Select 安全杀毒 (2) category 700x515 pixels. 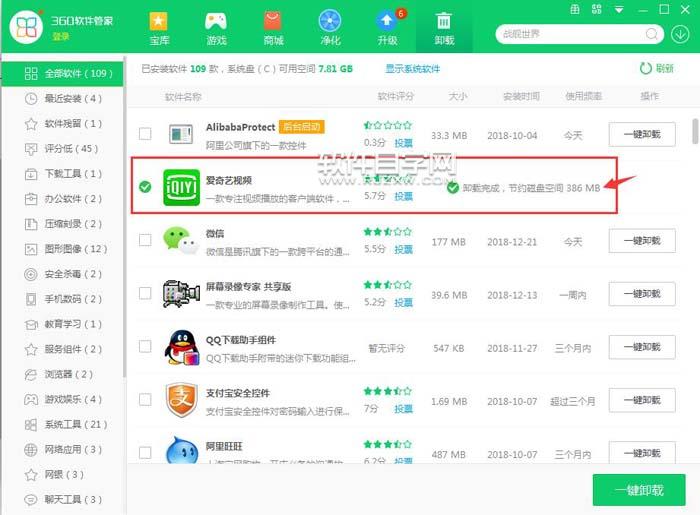[62, 274]
